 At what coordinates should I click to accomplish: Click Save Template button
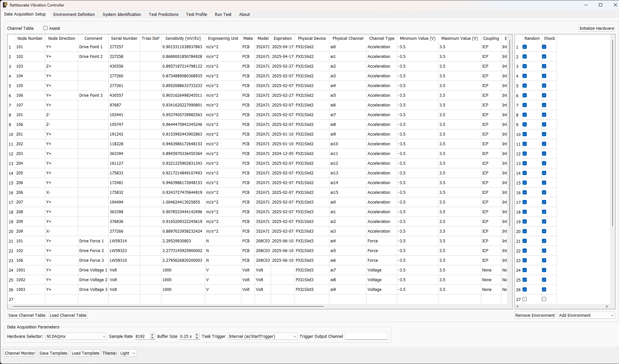click(53, 353)
